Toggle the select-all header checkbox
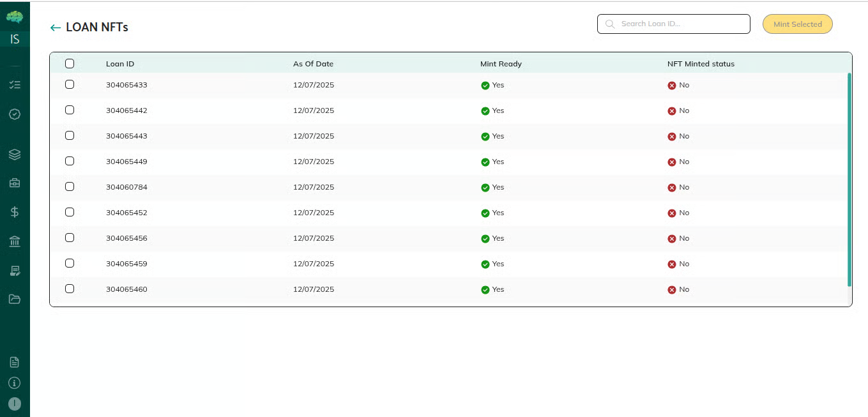This screenshot has height=417, width=868. [70, 64]
